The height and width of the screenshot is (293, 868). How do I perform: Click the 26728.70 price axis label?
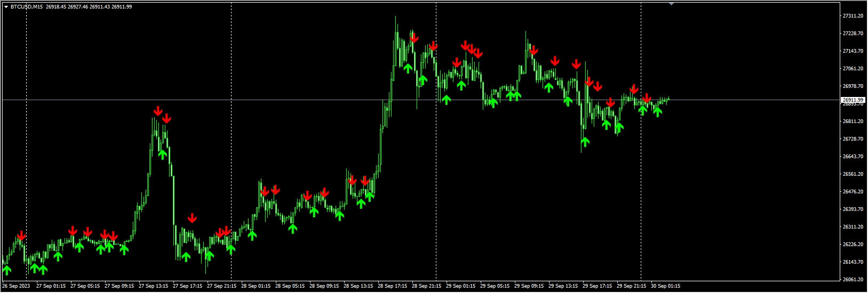853,139
